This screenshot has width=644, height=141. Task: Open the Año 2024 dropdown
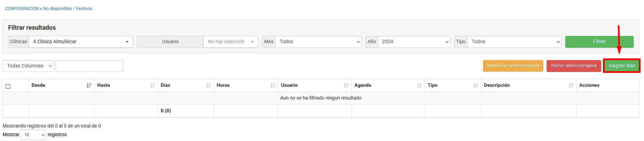(x=414, y=42)
